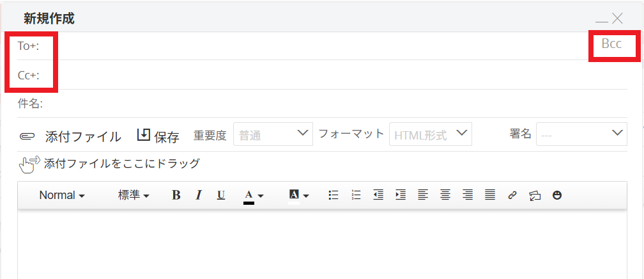Open the 重要度 普通 dropdown
This screenshot has width=644, height=279.
[x=273, y=134]
